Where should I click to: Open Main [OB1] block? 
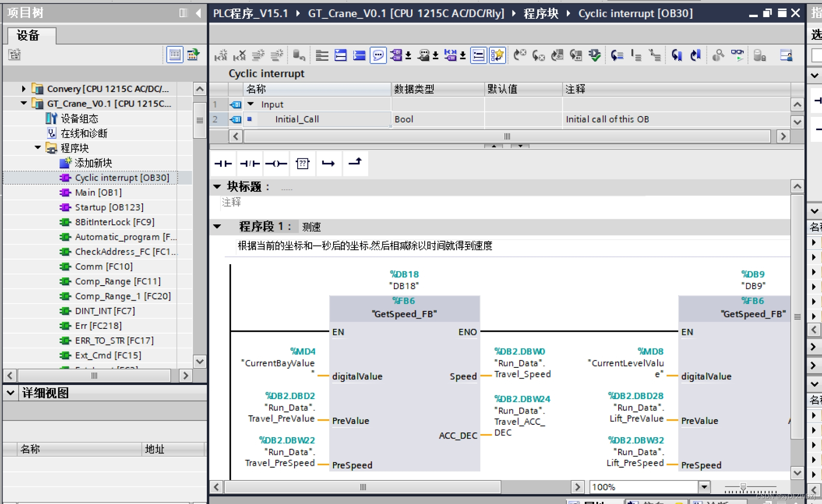click(98, 193)
